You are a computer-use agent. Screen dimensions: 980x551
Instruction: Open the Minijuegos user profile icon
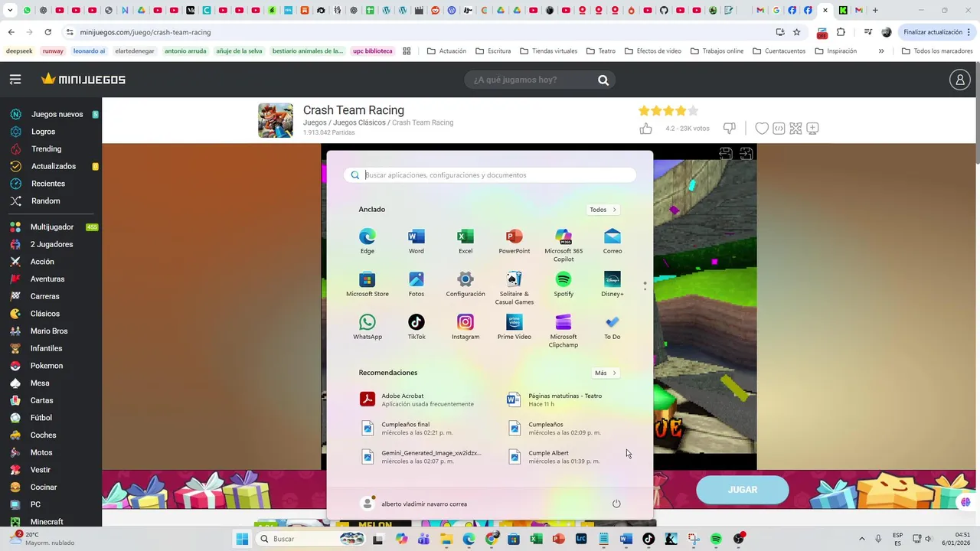click(959, 80)
